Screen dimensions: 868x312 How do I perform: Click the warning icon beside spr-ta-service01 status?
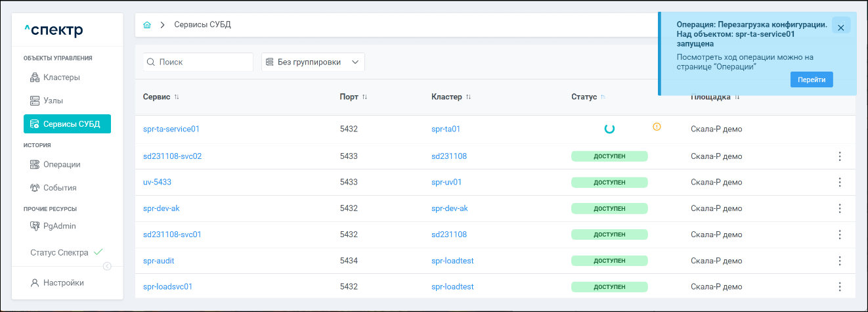point(657,127)
